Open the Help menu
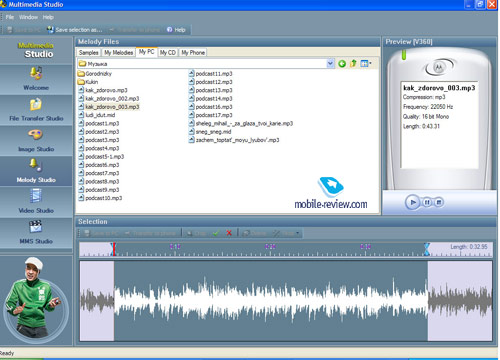Image resolution: width=500 pixels, height=360 pixels. click(x=48, y=17)
